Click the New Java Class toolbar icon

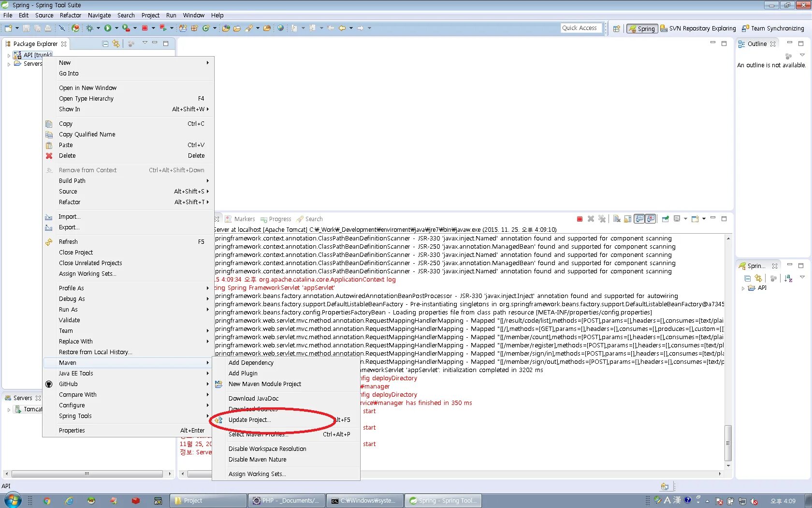206,28
